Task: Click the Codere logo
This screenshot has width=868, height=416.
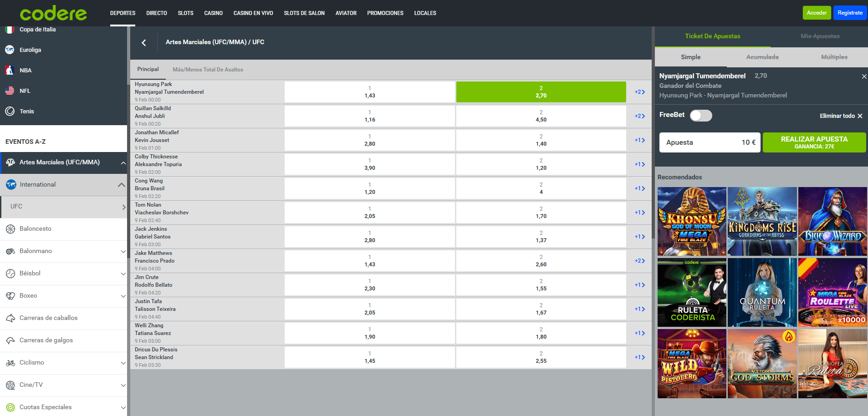Action: click(53, 13)
